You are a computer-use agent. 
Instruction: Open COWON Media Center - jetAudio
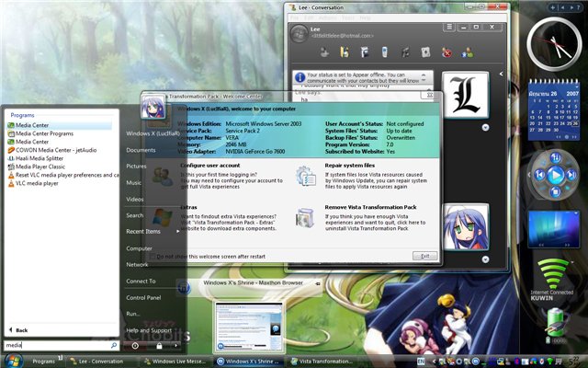pyautogui.click(x=57, y=150)
